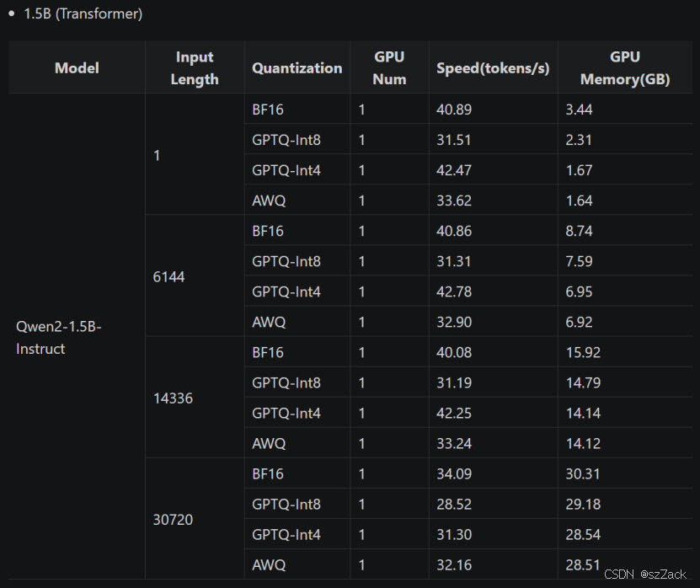Click "GPTQ-Int4" in the 31.30 speed row
Screen dimensions: 700x588
click(286, 534)
